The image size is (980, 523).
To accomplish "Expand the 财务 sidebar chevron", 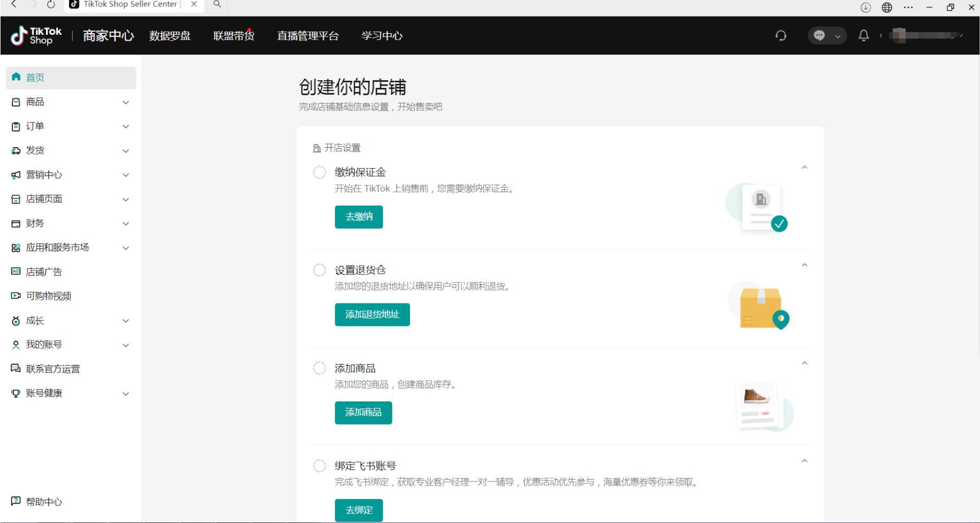I will tap(126, 224).
